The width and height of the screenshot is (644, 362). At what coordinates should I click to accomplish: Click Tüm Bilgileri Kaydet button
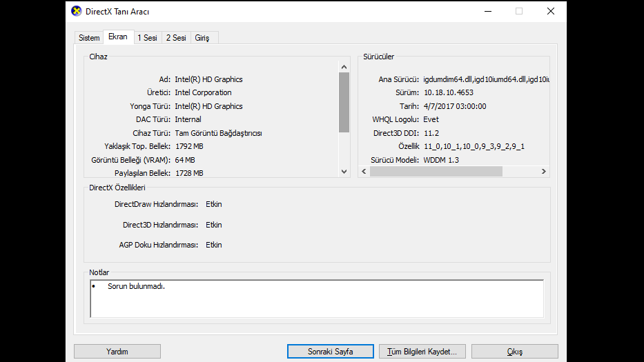[422, 352]
